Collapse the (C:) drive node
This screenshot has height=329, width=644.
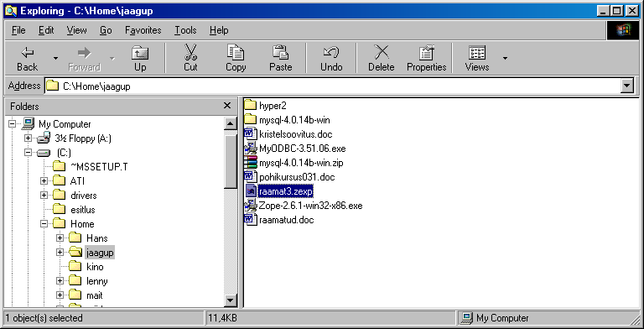[x=28, y=153]
